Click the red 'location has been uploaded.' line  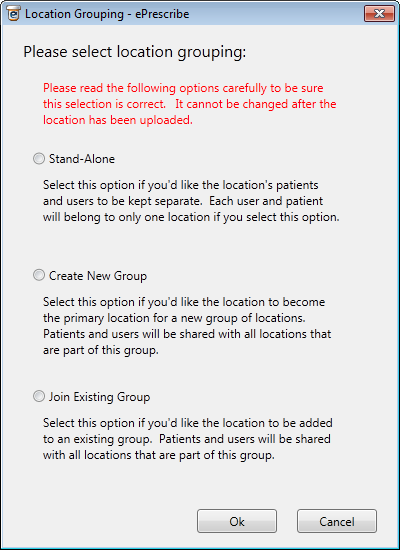[x=118, y=120]
